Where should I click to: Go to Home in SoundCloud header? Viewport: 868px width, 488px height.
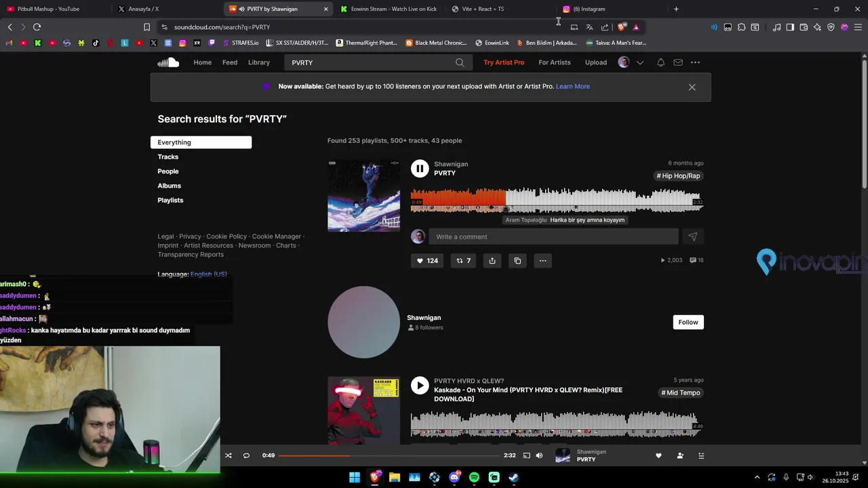[202, 62]
